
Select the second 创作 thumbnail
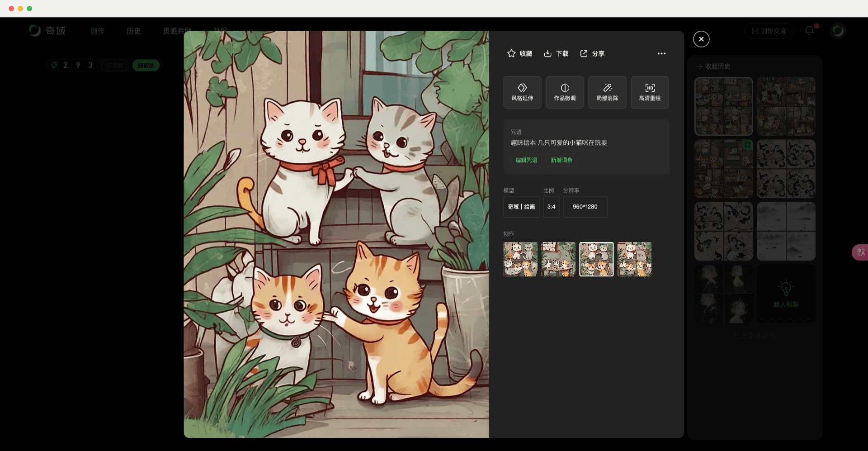click(559, 259)
